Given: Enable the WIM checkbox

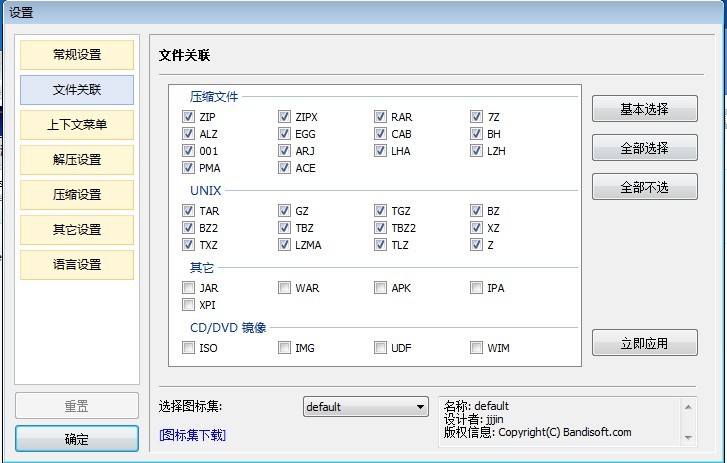Looking at the screenshot, I should pos(477,348).
